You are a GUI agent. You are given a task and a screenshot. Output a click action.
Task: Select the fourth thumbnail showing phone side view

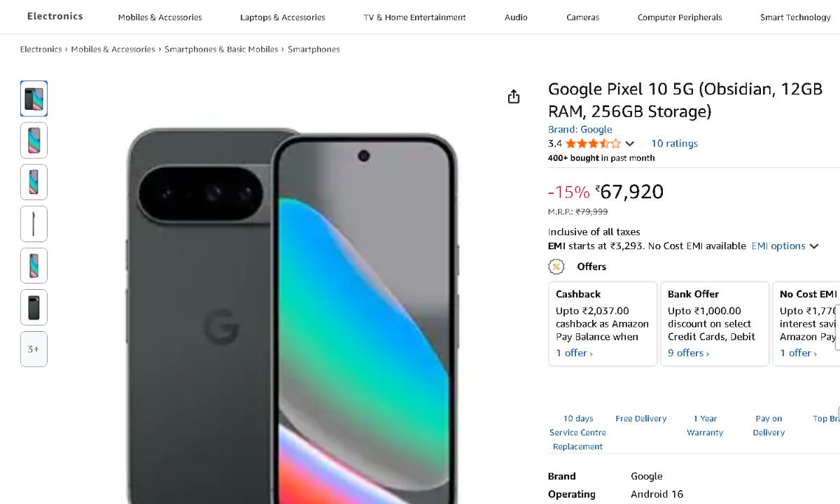[34, 224]
